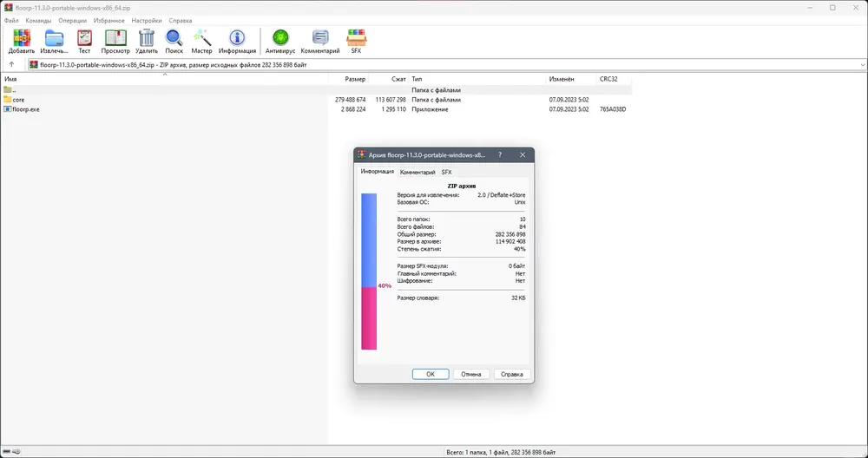Viewport: 868px width, 458px height.
Task: Click the SFX toolbar icon
Action: 356,42
